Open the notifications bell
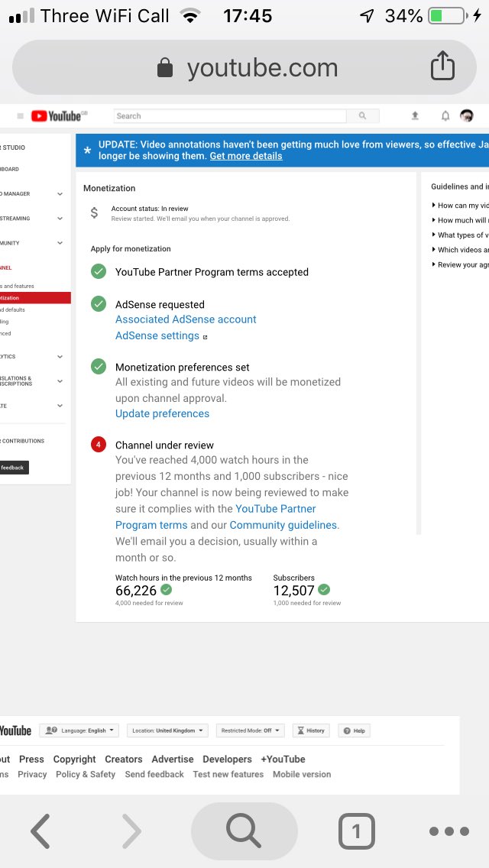Screen dimensions: 489x868 445,115
